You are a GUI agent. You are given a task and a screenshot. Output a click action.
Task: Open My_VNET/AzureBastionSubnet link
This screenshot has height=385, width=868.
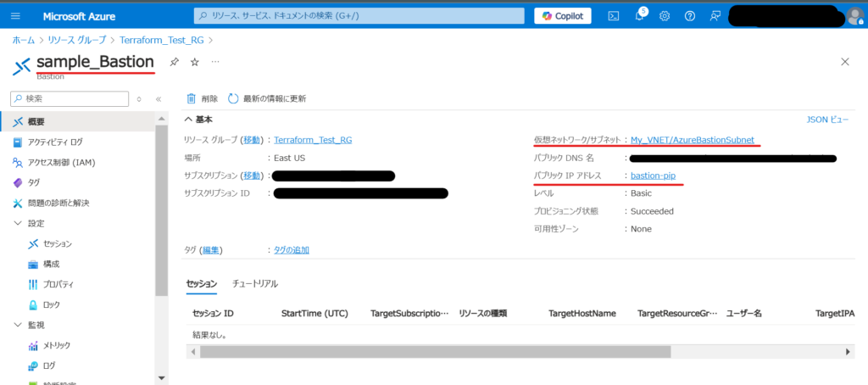coord(692,140)
